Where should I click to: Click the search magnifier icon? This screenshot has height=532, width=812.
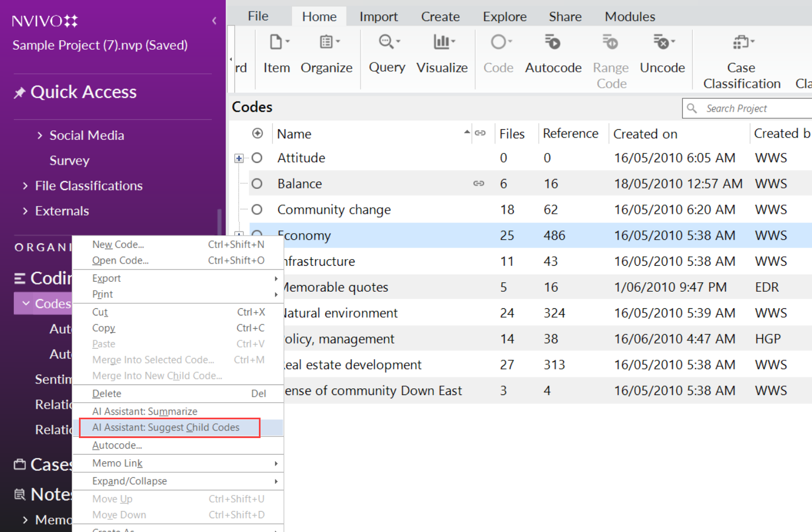tap(692, 108)
